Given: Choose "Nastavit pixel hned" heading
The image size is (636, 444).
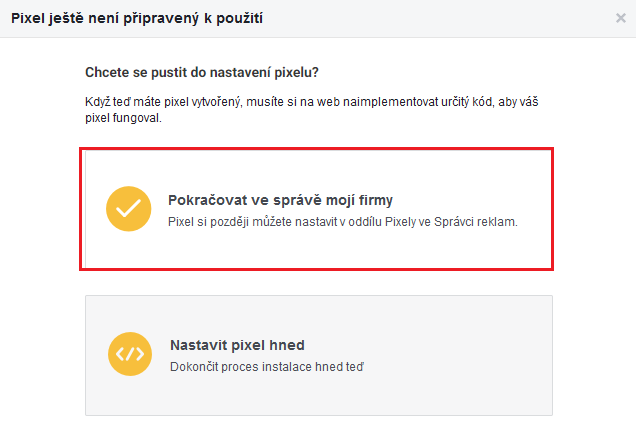Looking at the screenshot, I should [x=237, y=345].
